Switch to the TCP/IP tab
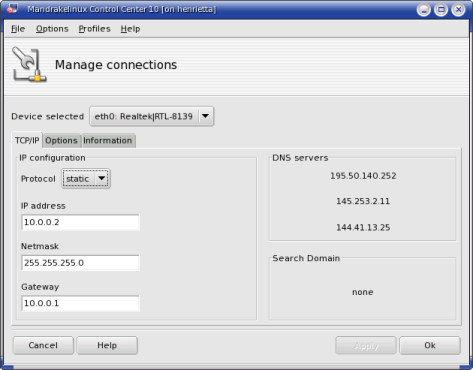 coord(27,140)
